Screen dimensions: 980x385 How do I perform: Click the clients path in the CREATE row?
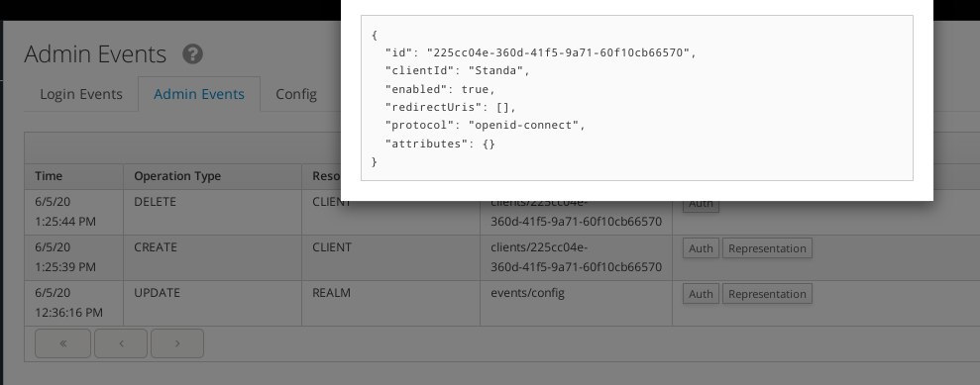pyautogui.click(x=577, y=257)
